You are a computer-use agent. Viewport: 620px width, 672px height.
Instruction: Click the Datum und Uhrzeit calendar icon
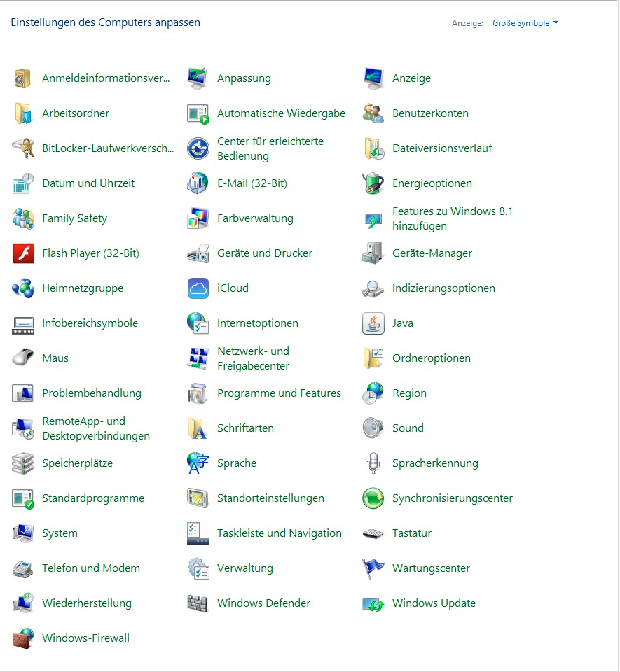tap(22, 183)
